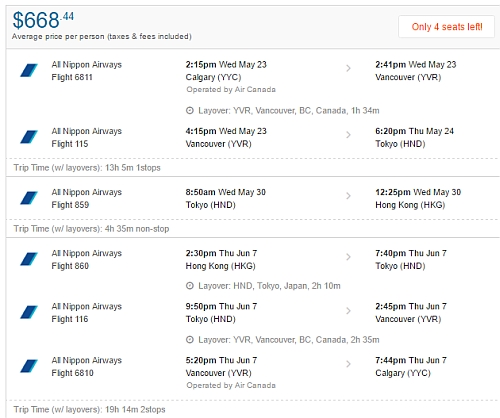Select the 'Trip Time 13h 5m 1stops' summary
Screen dimensions: 500x418
[x=87, y=168]
